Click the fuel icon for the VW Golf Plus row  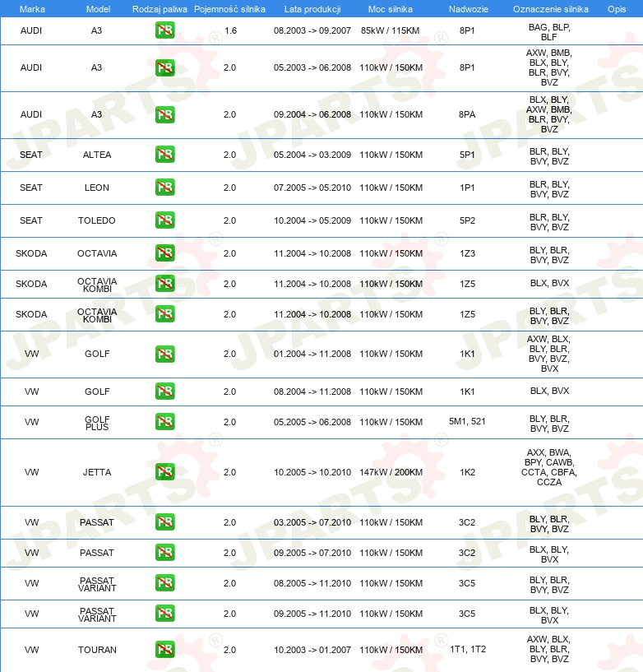[165, 422]
